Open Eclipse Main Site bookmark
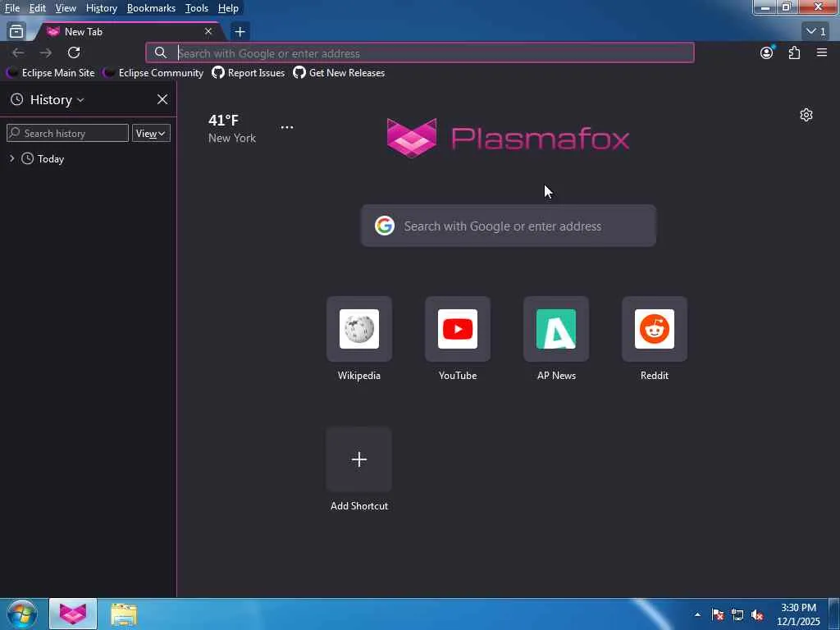Screen dimensions: 840x630 tap(50, 73)
